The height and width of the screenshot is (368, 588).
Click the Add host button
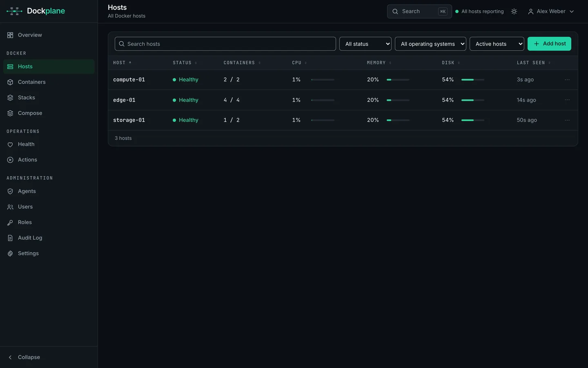[x=549, y=44]
